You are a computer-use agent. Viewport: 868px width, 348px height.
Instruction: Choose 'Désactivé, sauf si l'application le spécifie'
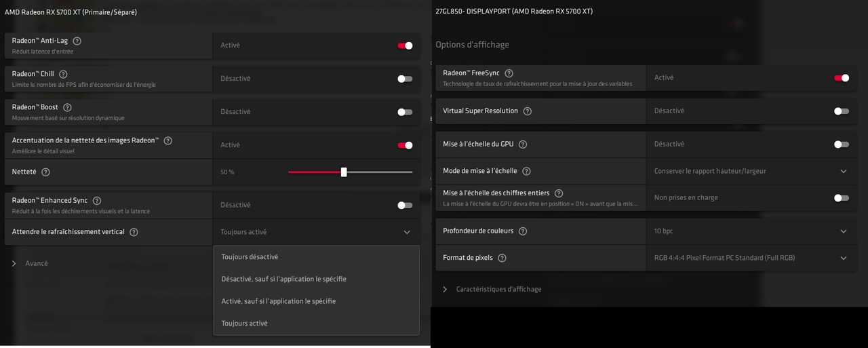pos(317,279)
